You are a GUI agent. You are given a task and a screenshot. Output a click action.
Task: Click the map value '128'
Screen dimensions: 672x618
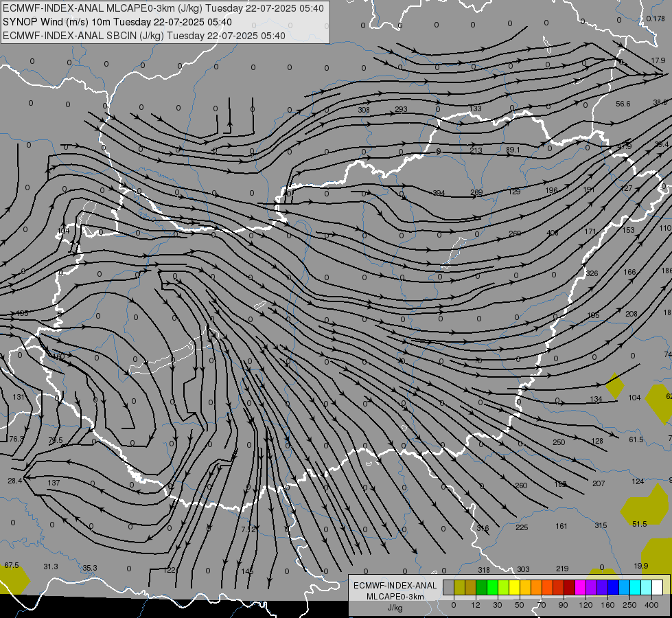pyautogui.click(x=597, y=441)
